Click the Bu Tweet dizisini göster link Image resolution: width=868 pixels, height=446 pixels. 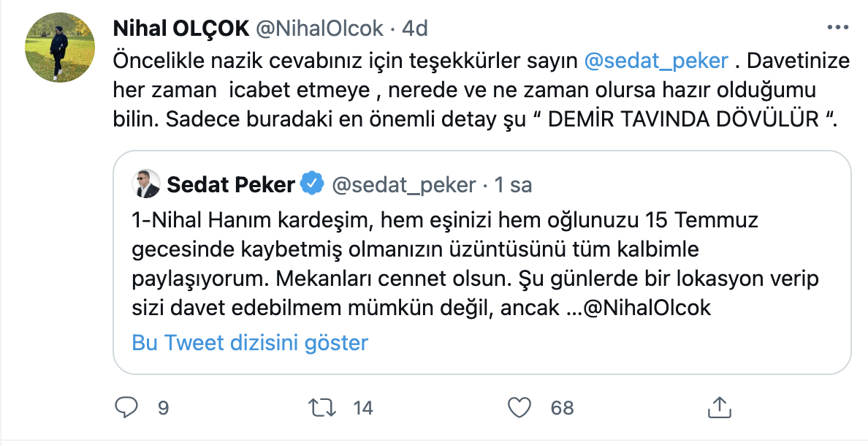250,342
